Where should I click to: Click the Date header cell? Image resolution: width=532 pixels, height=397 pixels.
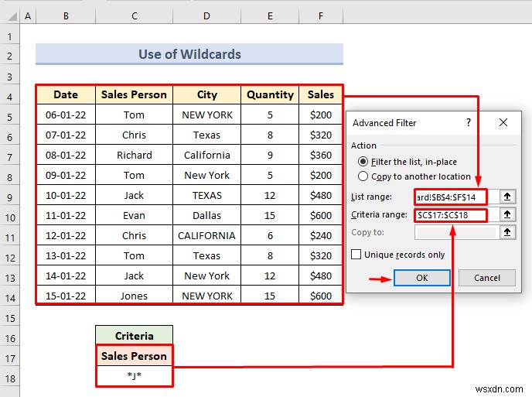66,94
